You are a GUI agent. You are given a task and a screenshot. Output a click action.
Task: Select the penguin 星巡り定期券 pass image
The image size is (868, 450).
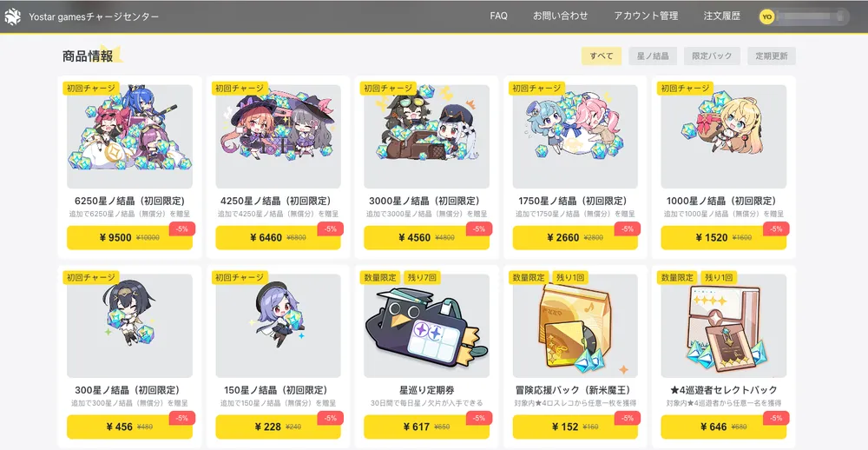(426, 326)
